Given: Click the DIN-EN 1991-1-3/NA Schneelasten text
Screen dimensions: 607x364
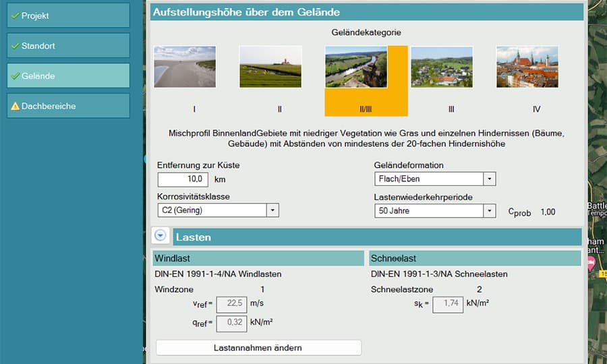Looking at the screenshot, I should [x=439, y=274].
